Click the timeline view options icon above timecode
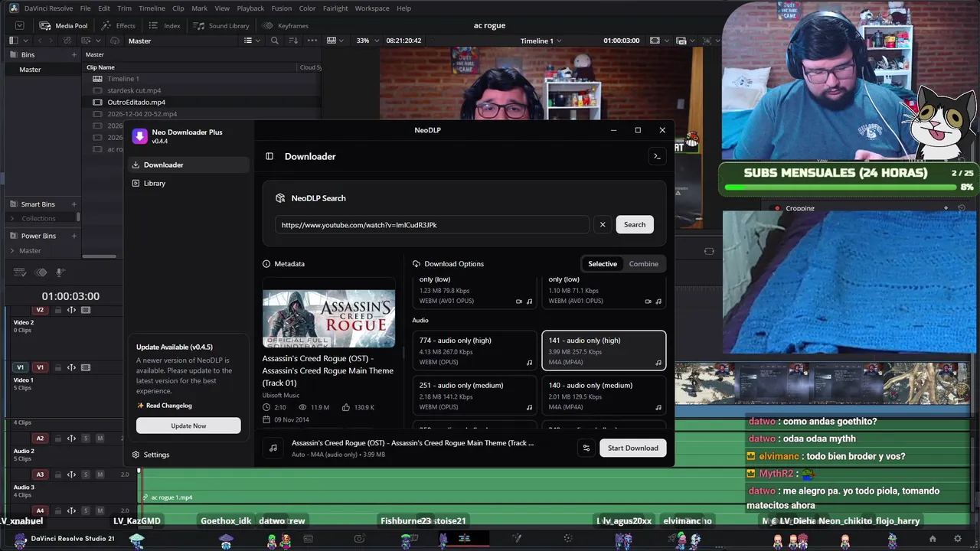The width and height of the screenshot is (980, 551). (21, 272)
